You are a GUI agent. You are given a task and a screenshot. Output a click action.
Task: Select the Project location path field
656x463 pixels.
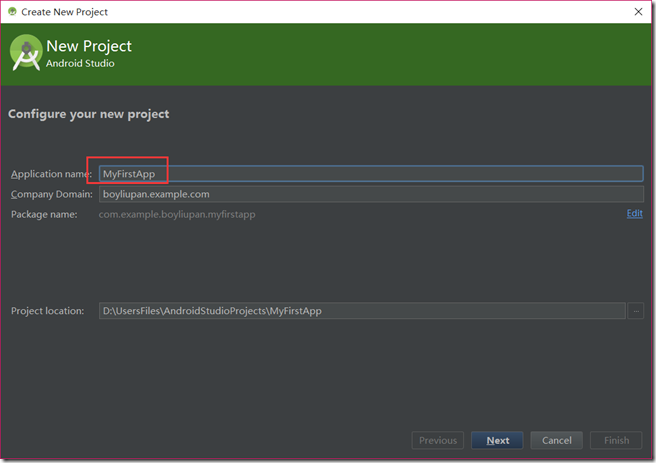[x=361, y=311]
